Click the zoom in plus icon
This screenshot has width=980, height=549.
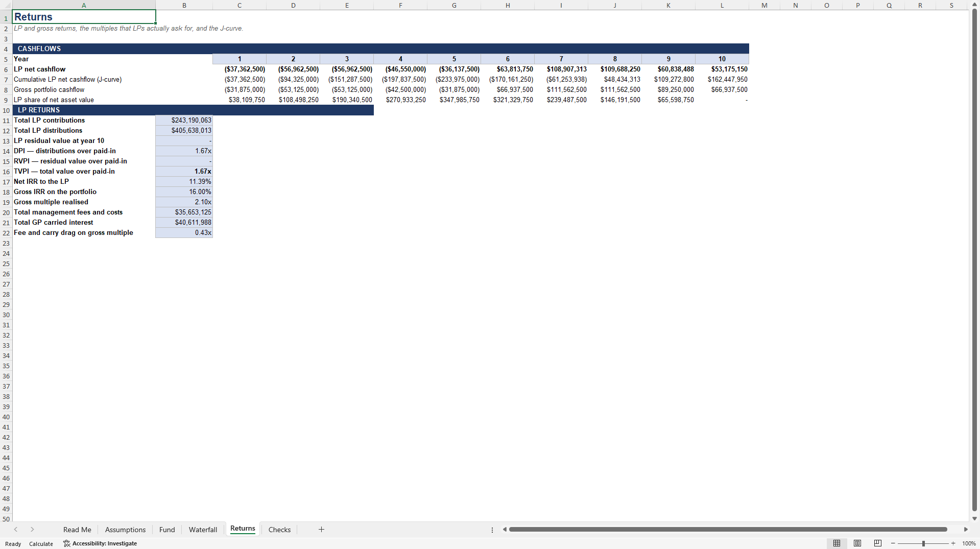(953, 543)
